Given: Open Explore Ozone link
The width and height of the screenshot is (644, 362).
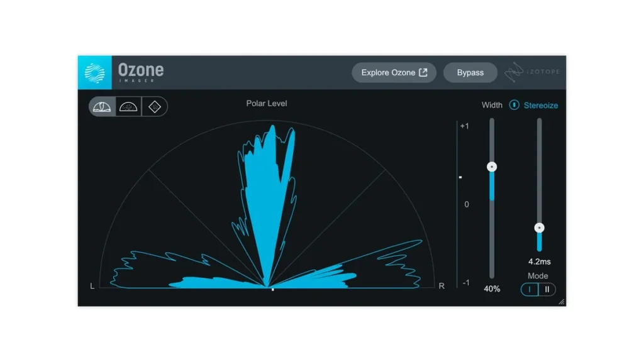Looking at the screenshot, I should (394, 73).
